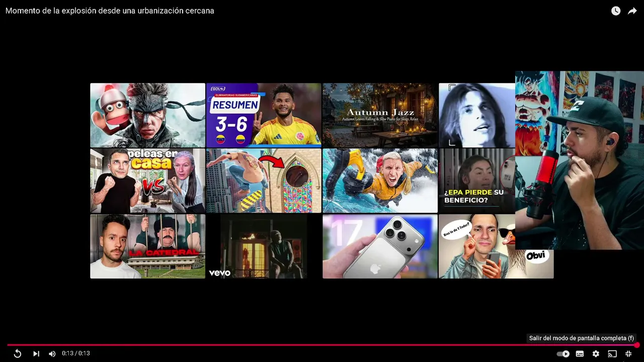Click the red progress bar

322,345
